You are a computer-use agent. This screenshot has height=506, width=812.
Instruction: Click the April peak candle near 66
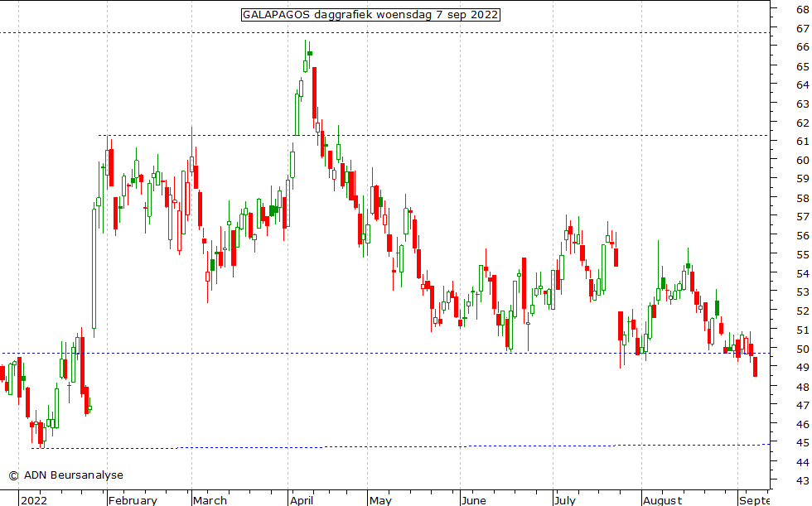[310, 55]
